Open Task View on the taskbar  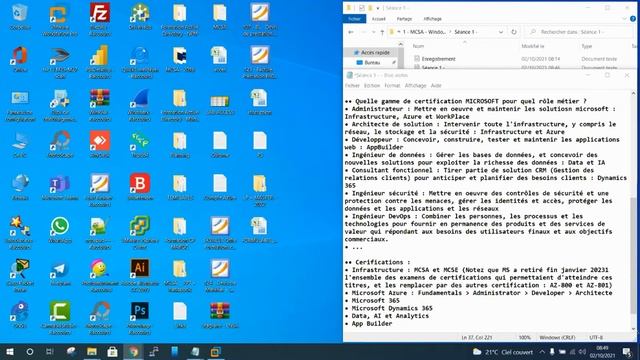point(49,351)
